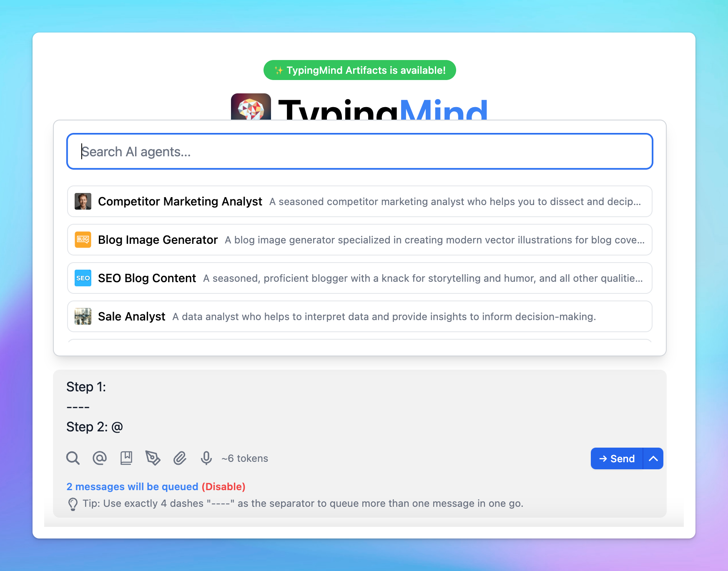Click the TypingMind brain logo

click(251, 107)
